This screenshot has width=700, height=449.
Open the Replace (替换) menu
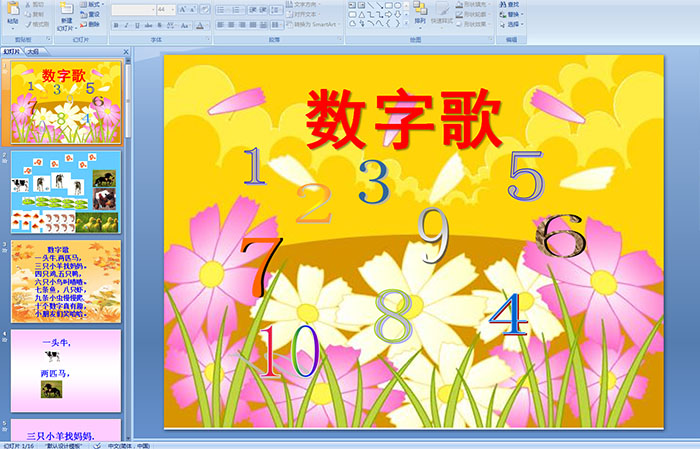[512, 14]
